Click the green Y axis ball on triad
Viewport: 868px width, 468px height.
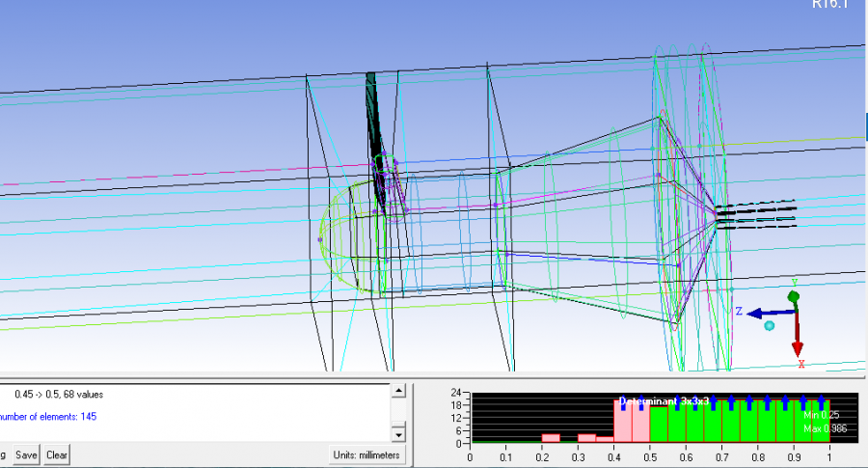(794, 295)
